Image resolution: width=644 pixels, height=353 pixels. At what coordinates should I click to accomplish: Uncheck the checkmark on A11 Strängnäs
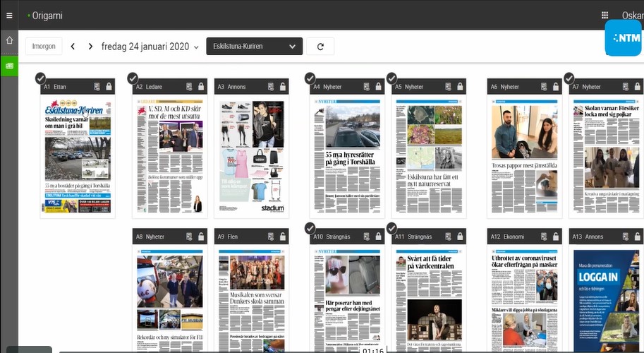click(x=391, y=228)
